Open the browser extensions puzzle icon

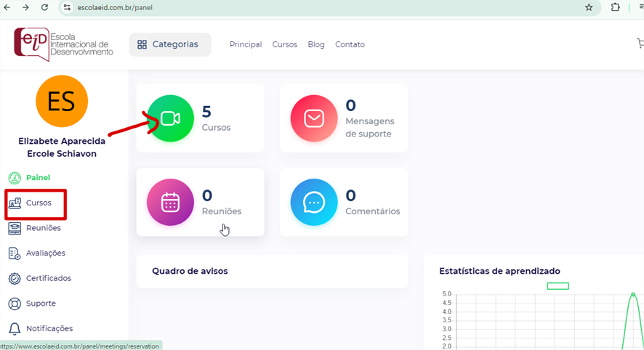coord(616,7)
